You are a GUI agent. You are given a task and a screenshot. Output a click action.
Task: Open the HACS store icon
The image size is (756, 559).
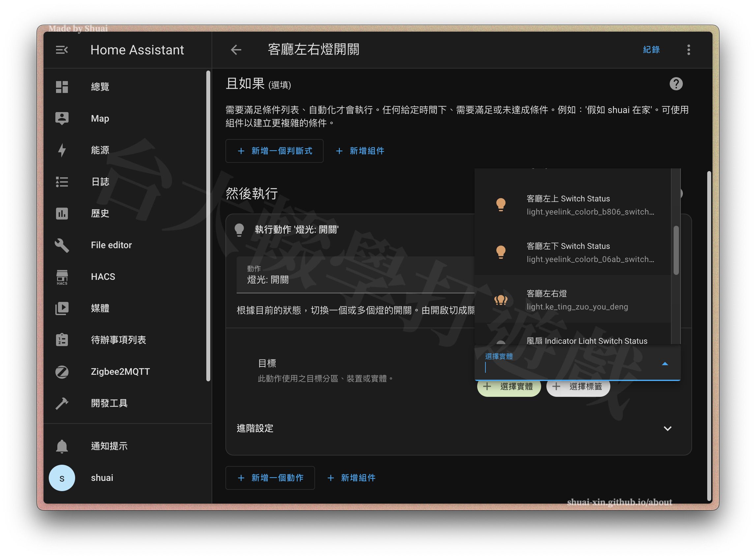[x=62, y=277]
